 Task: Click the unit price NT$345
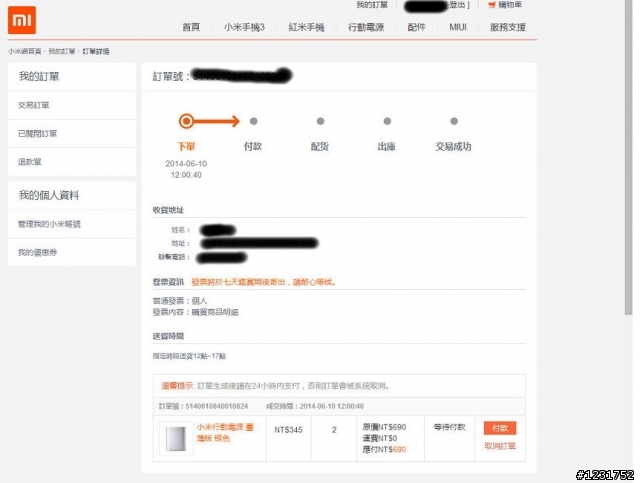[x=289, y=430]
